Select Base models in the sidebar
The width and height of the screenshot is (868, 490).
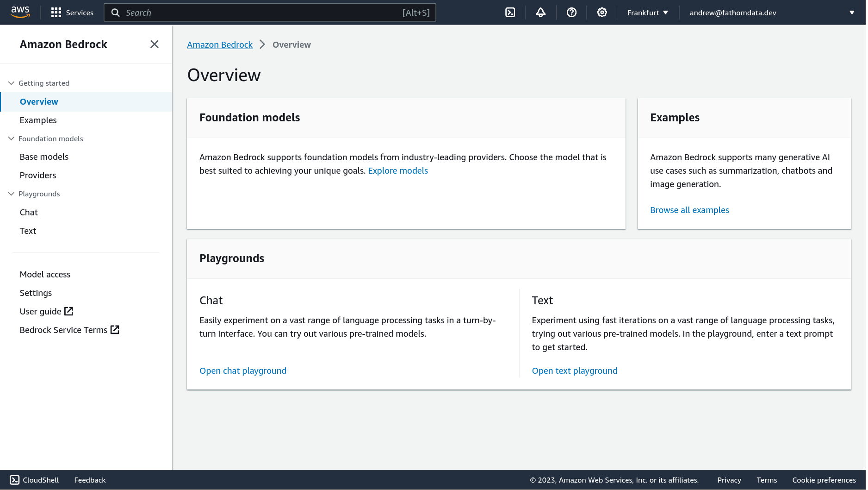click(44, 157)
